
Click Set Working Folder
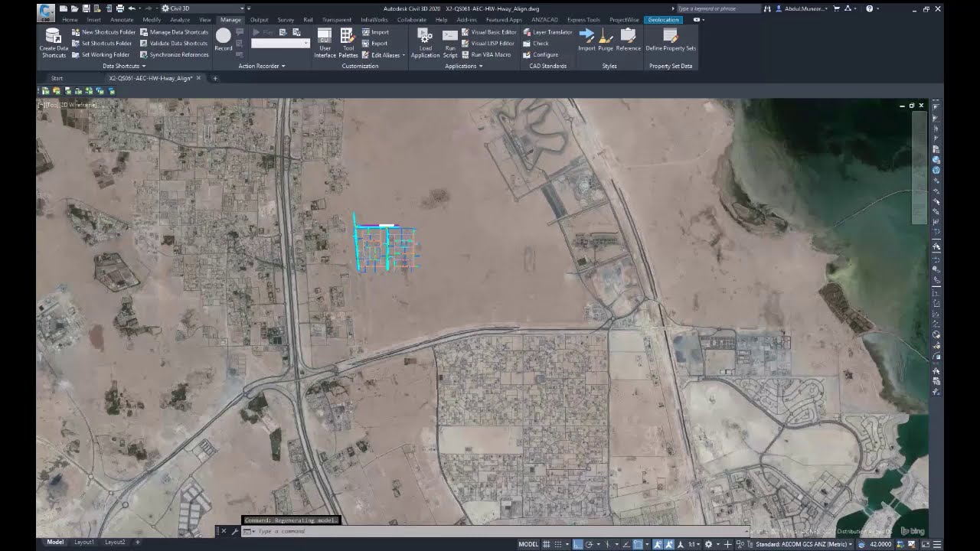(x=100, y=55)
